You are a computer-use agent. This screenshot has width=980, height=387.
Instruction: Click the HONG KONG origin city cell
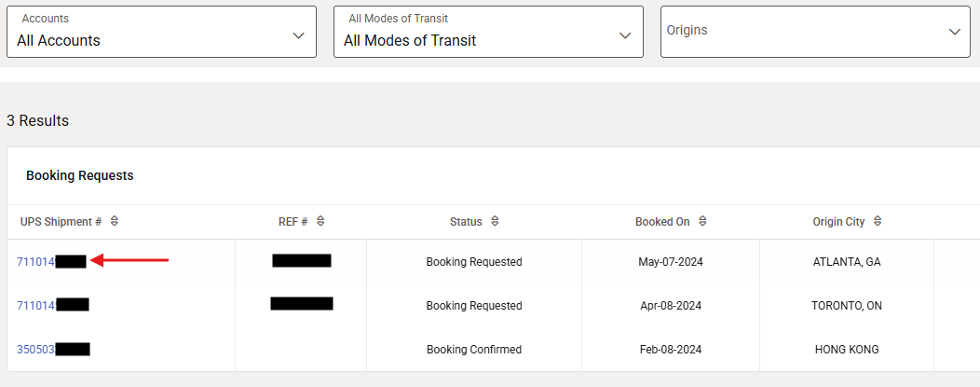click(847, 350)
